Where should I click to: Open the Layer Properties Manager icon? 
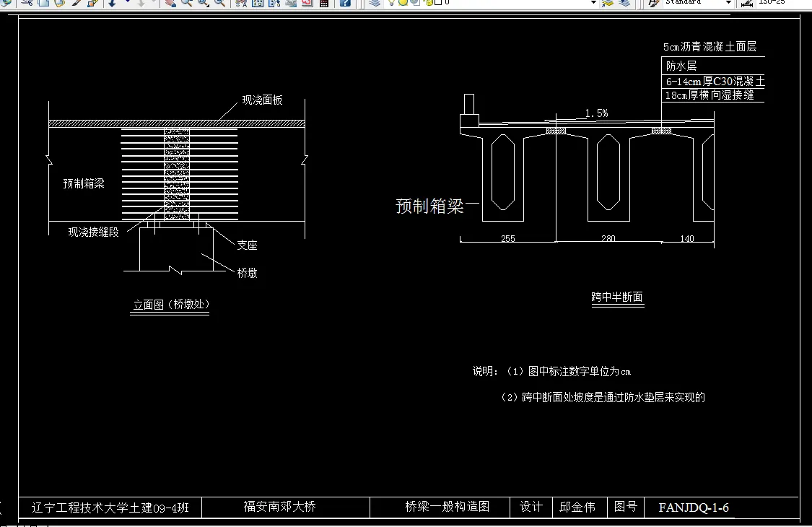[375, 3]
